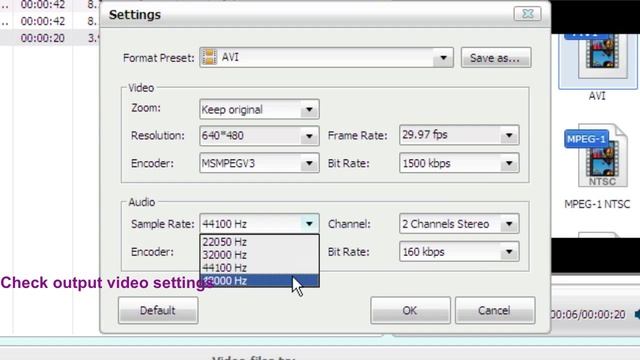Click the AVI label under format icon
640x360 pixels.
pos(597,96)
